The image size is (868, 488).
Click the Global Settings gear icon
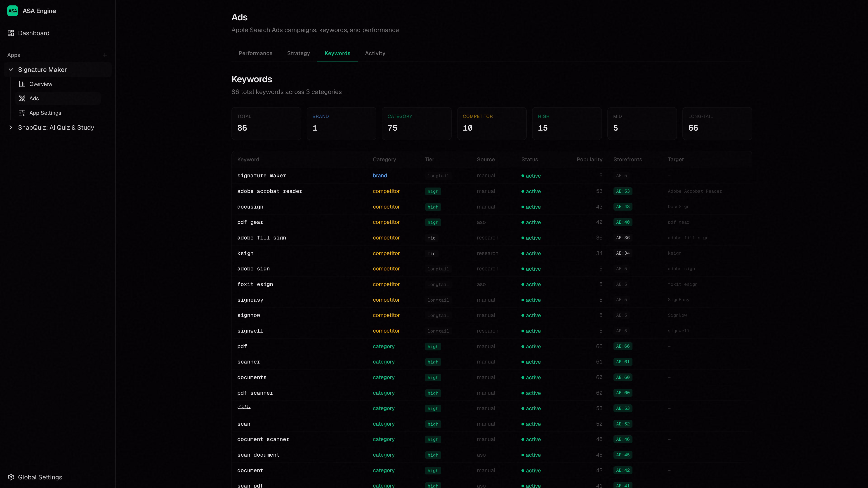click(11, 477)
